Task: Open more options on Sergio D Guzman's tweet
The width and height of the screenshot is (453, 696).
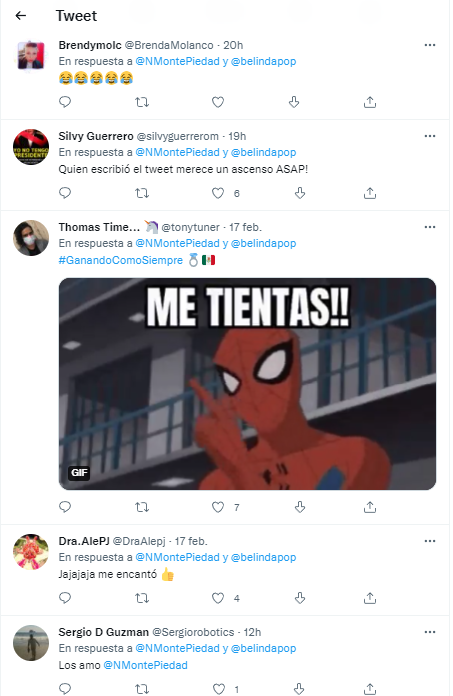Action: (429, 632)
